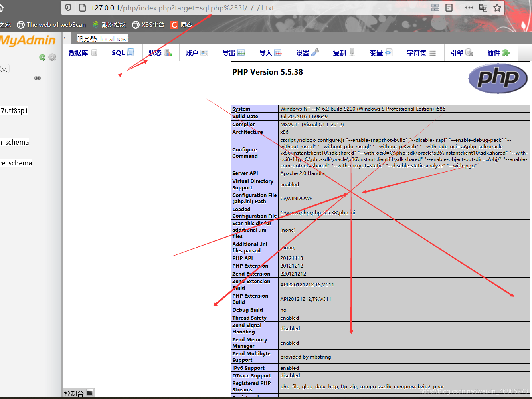Click 'PHP Version 5.5.38' heading
532x399 pixels.
[x=268, y=72]
